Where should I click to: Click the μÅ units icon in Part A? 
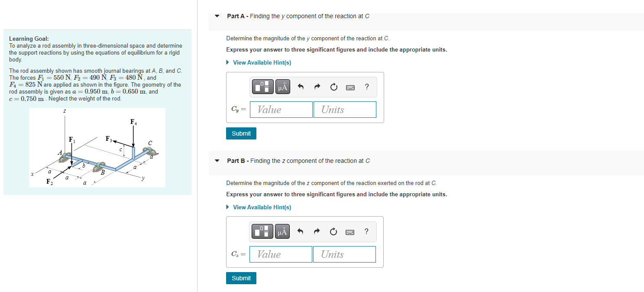coord(282,86)
